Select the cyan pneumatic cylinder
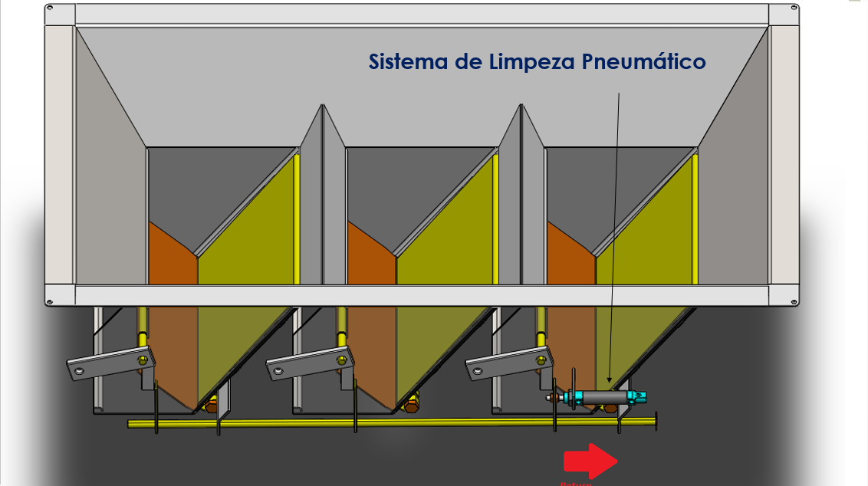The height and width of the screenshot is (486, 868). click(603, 397)
